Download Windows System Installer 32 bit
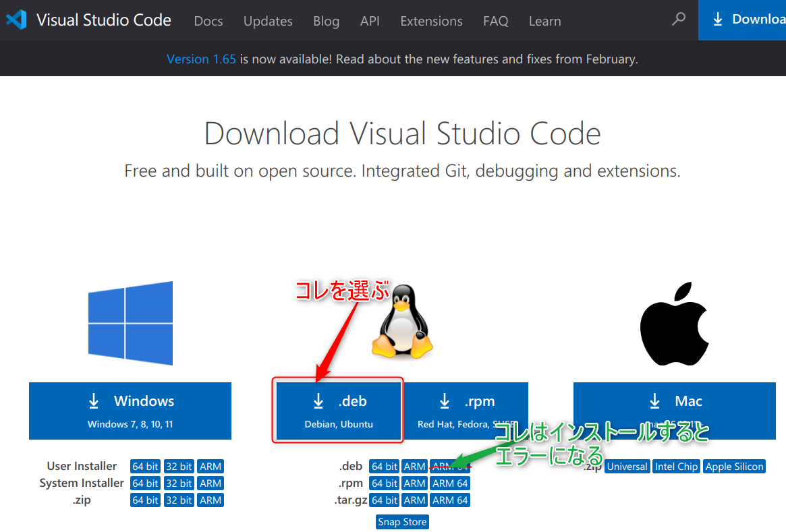 pos(179,483)
